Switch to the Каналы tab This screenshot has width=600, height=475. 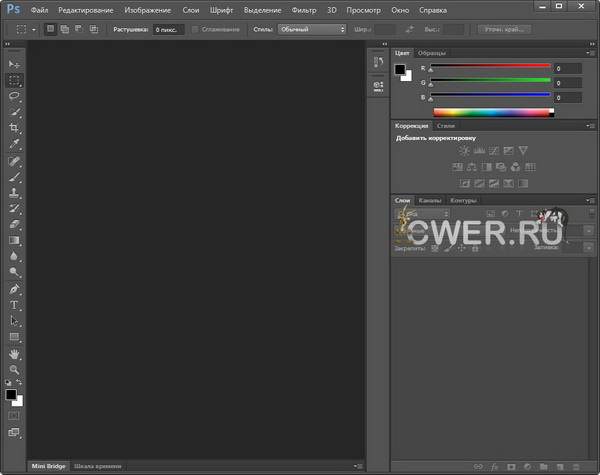[430, 200]
